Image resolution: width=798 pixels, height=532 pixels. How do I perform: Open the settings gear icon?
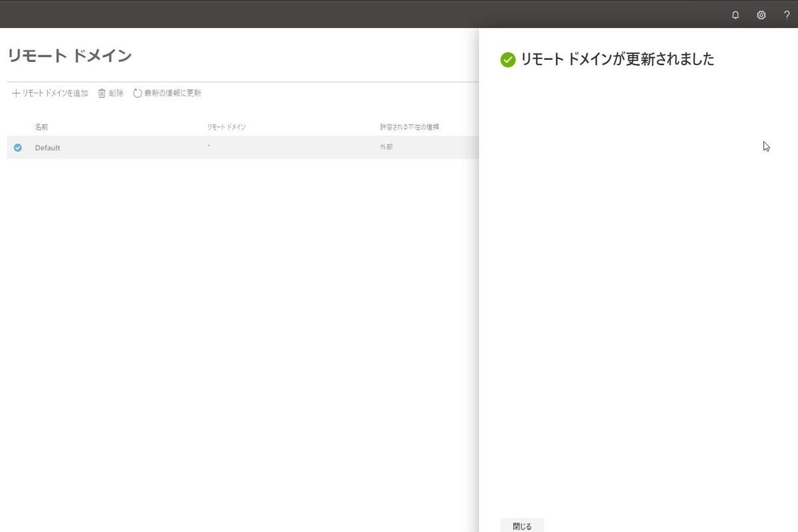tap(761, 15)
